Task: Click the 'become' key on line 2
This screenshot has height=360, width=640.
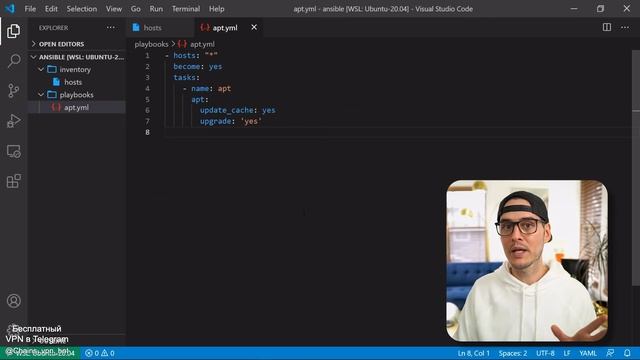Action: pyautogui.click(x=187, y=67)
